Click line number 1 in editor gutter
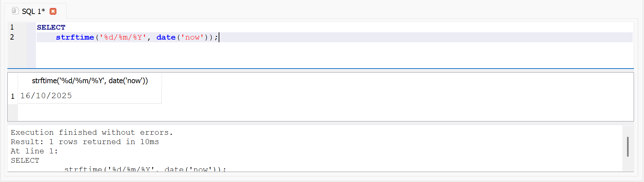Viewport: 644px width, 182px height. click(12, 27)
